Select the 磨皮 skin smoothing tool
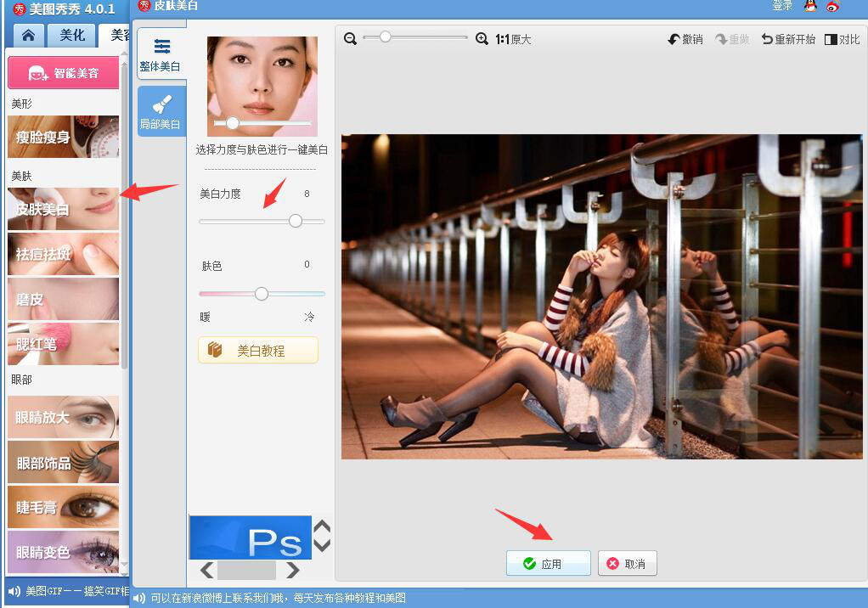This screenshot has width=868, height=608. pyautogui.click(x=62, y=300)
